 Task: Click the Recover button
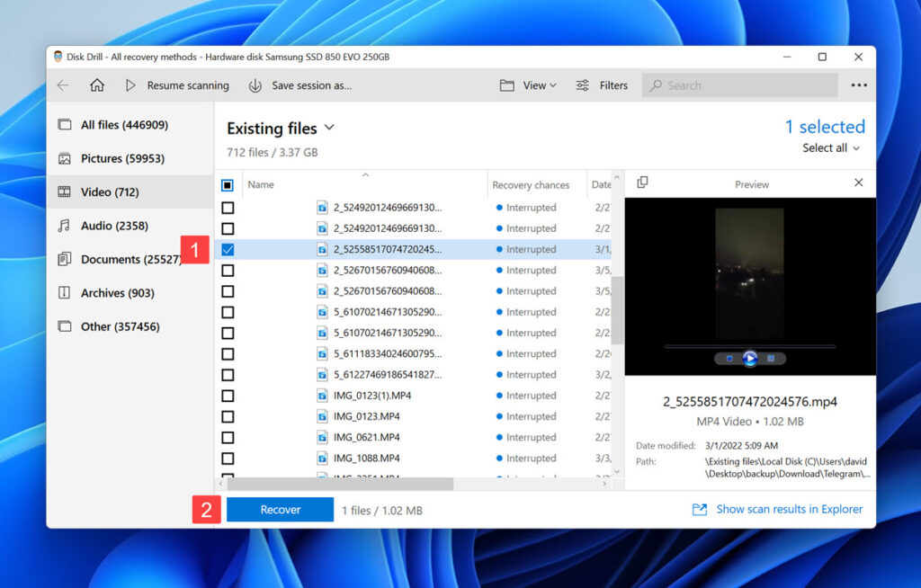click(280, 509)
